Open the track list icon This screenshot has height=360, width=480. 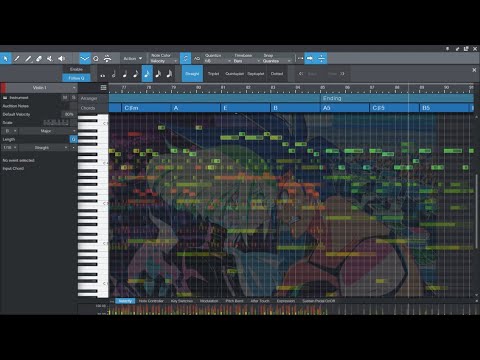pos(104,88)
